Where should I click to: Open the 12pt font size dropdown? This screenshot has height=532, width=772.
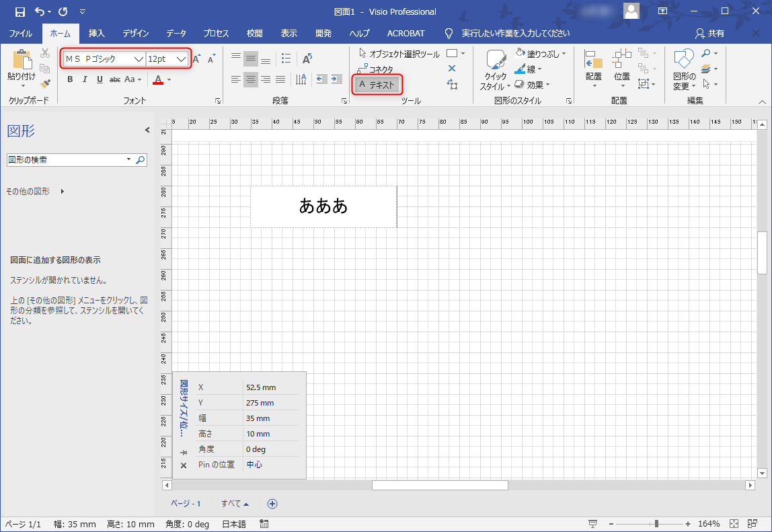pyautogui.click(x=180, y=59)
